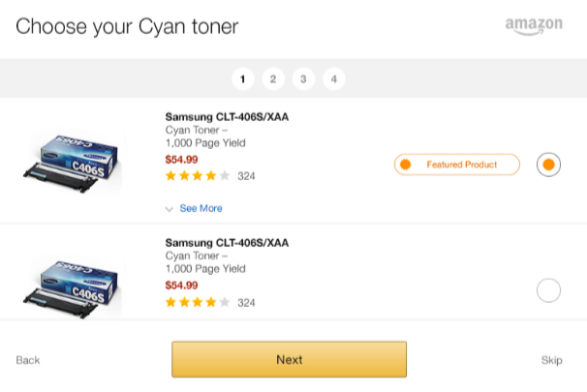
Task: Click the yellow Next button
Action: coord(289,359)
